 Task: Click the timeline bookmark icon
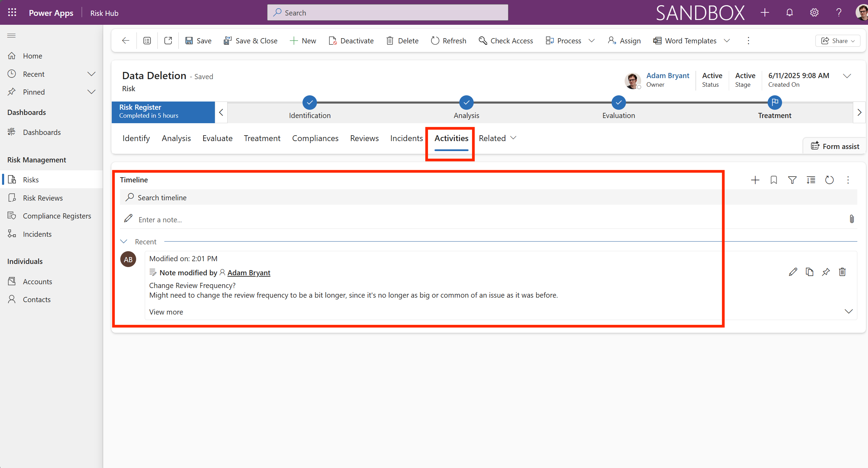point(773,180)
